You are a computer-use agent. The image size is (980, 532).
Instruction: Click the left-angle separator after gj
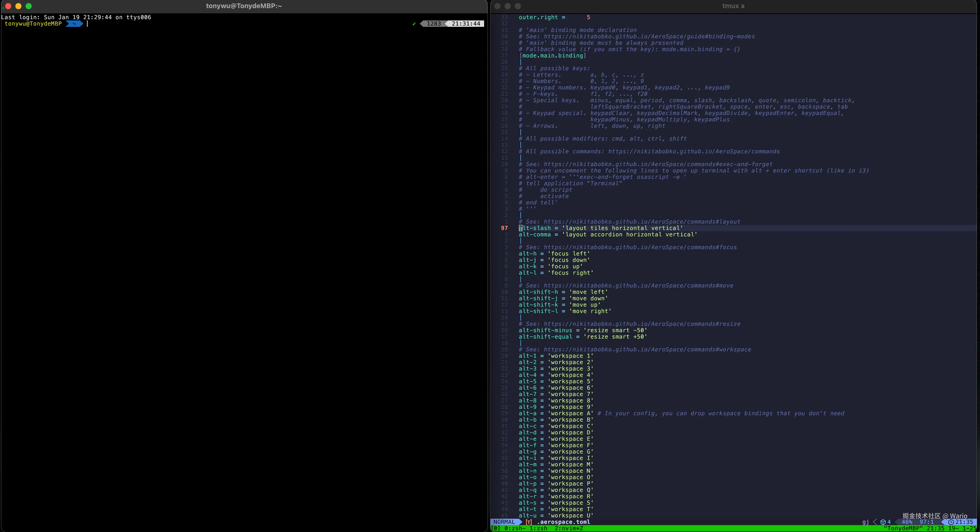click(x=875, y=522)
